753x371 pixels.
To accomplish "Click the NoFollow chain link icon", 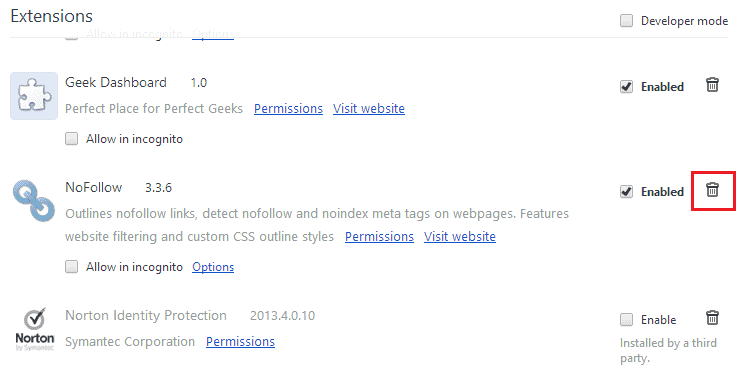I will [x=34, y=201].
